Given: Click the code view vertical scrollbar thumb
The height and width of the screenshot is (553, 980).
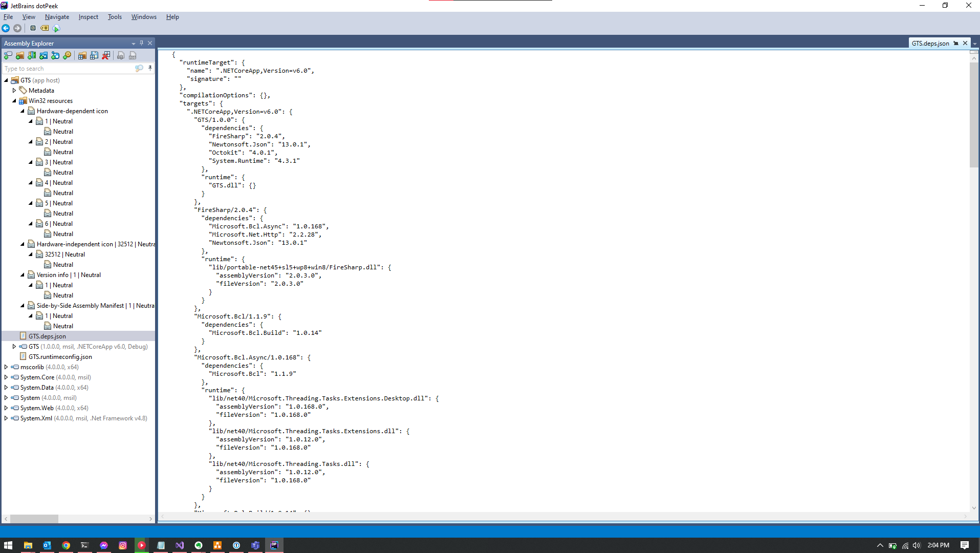Looking at the screenshot, I should pos(974,115).
